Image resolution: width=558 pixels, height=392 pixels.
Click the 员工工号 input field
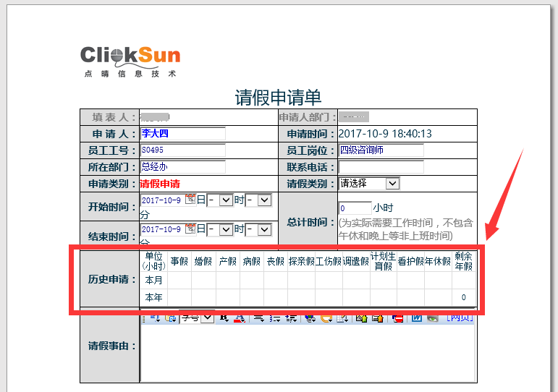tap(182, 150)
